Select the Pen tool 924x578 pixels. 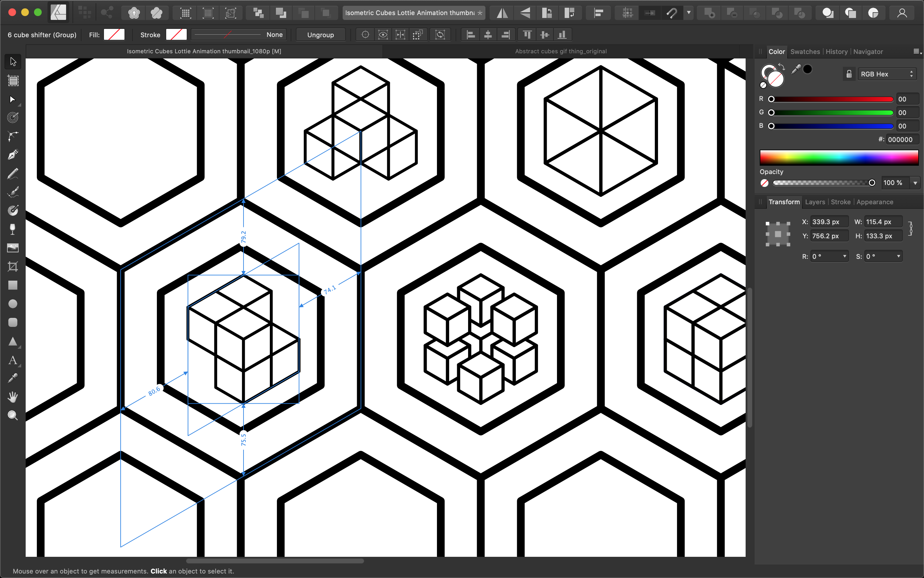click(x=13, y=155)
